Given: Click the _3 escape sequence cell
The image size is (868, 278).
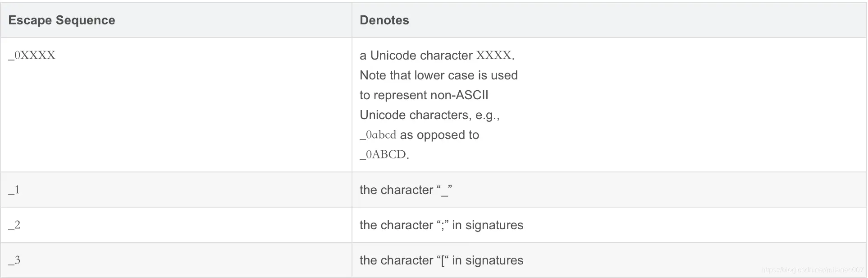Looking at the screenshot, I should [x=14, y=260].
